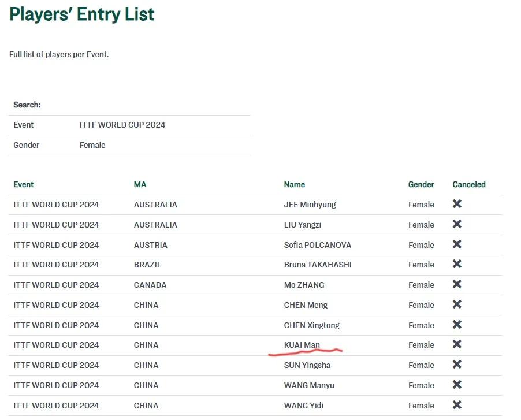521x420 pixels.
Task: Click the AUSTRALIA cell in LIU Yangzi's row
Action: 155,225
